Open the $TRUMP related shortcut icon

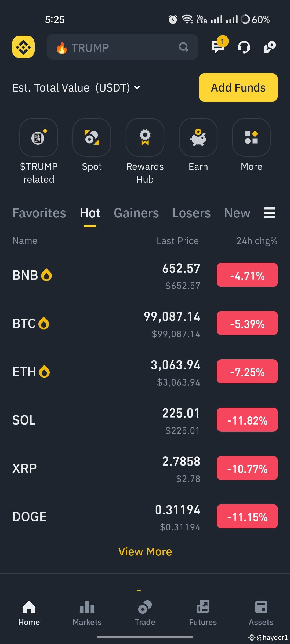coord(39,137)
